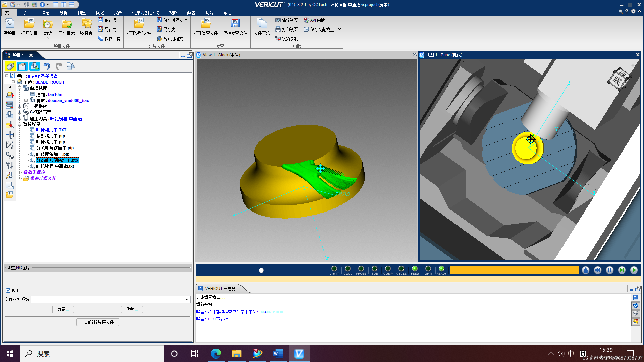Click the reset model triangle button
This screenshot has width=644, height=362.
point(586,270)
